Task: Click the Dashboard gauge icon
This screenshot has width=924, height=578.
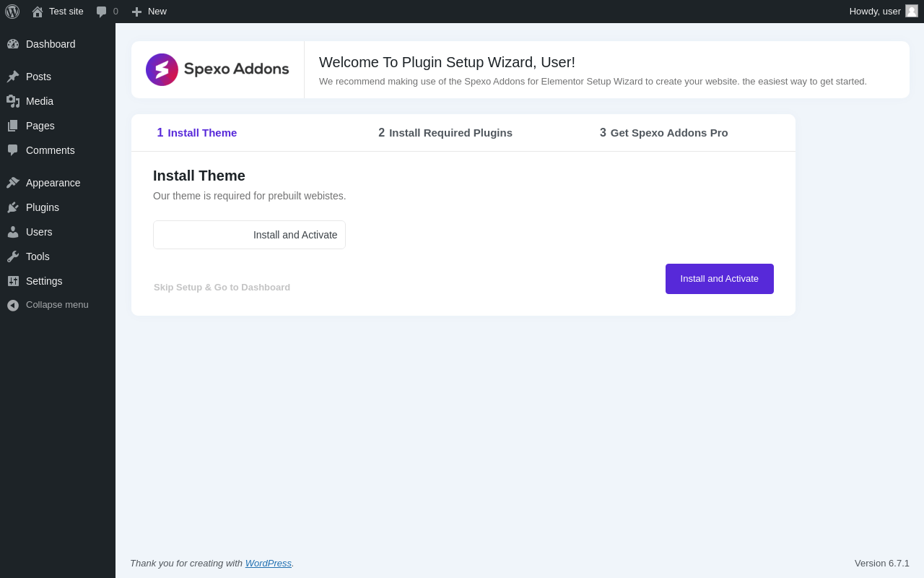Action: pos(13,44)
